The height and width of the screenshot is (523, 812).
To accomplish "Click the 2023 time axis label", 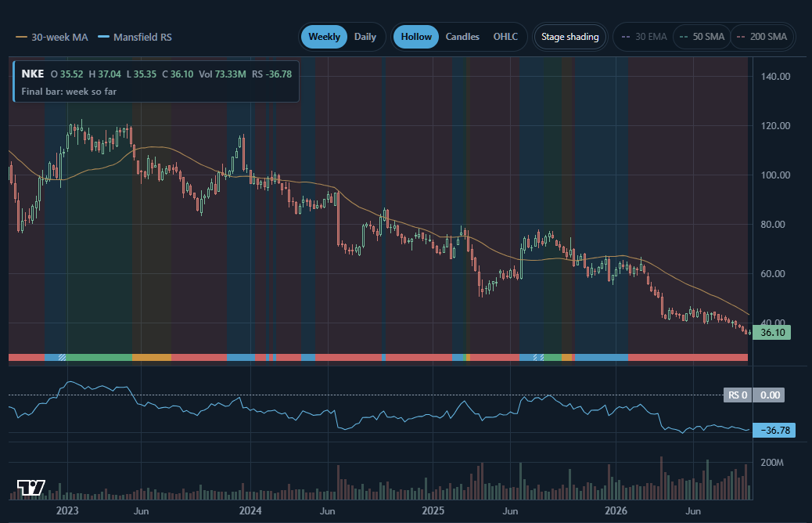I will (67, 510).
